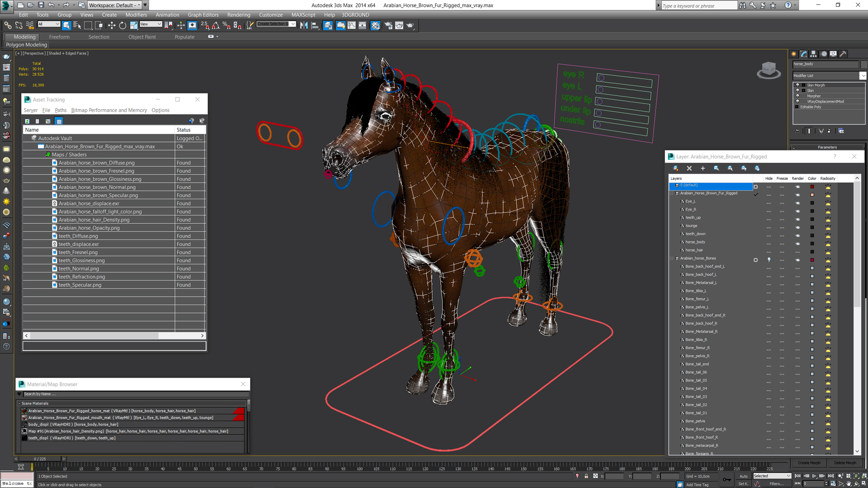This screenshot has height=488, width=868.
Task: Open the Curve Editor toolbar icon
Action: click(351, 25)
